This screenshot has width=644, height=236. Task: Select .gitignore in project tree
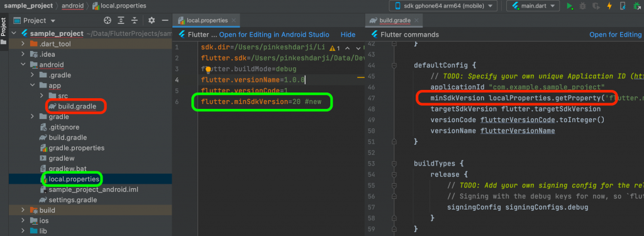(x=64, y=127)
